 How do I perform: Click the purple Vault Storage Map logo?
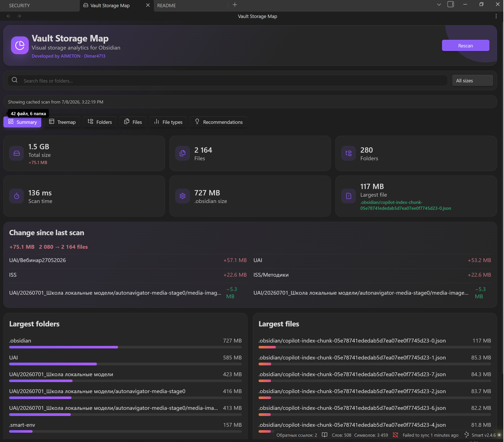pos(20,45)
